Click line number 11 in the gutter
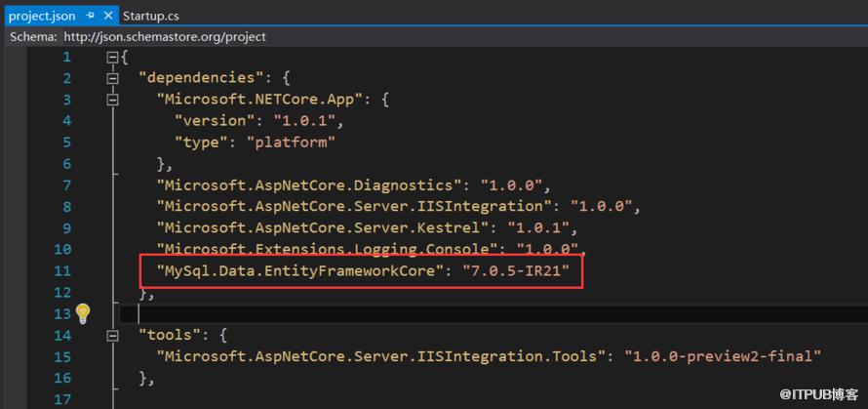 pyautogui.click(x=63, y=271)
